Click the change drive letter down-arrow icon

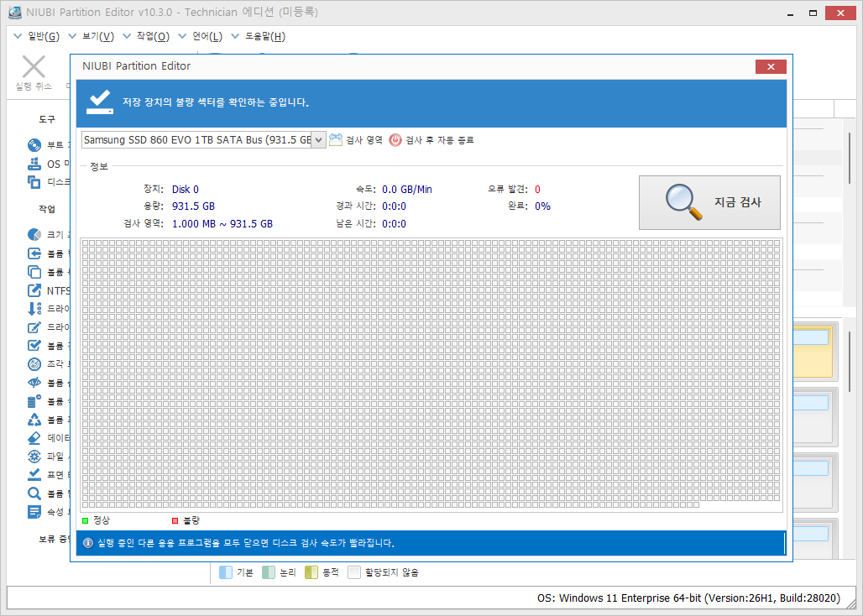coord(34,309)
